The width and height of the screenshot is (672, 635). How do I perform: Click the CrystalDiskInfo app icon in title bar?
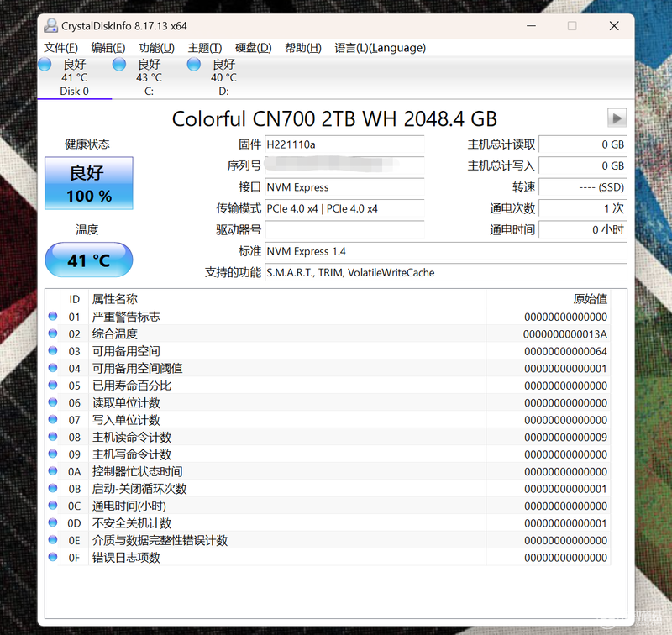tap(50, 26)
